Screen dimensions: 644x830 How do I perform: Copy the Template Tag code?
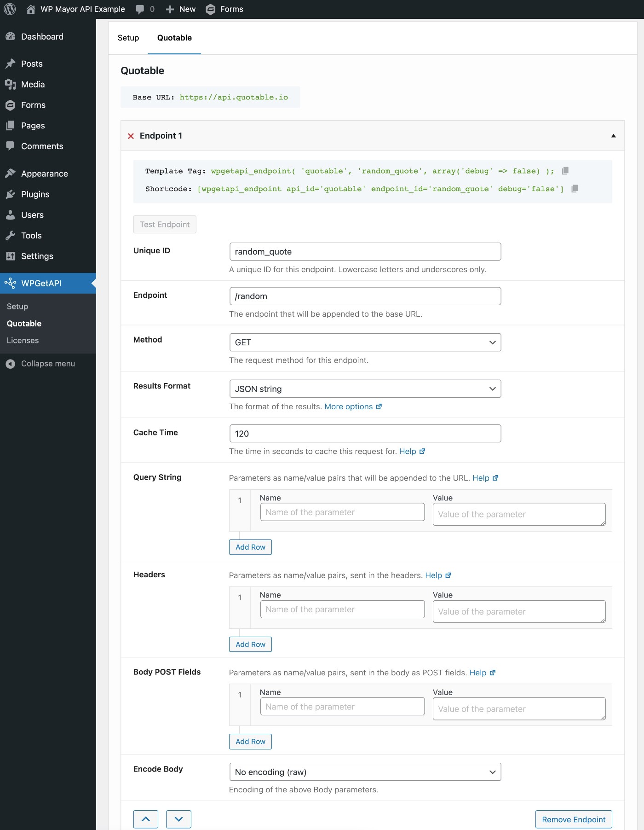(565, 171)
